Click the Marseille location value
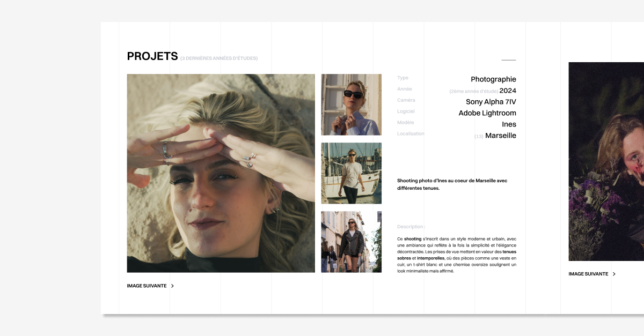644x336 pixels. [500, 136]
